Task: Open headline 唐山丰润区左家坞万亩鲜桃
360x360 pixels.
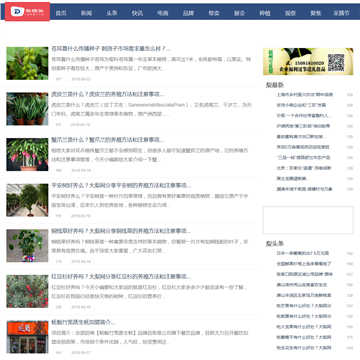Action: [x=304, y=295]
